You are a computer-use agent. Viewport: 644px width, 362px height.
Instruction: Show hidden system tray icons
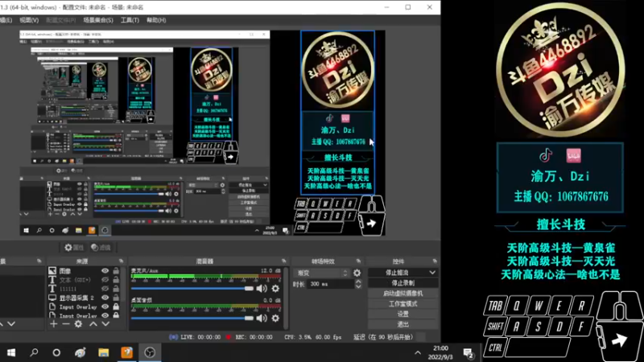[x=418, y=353]
